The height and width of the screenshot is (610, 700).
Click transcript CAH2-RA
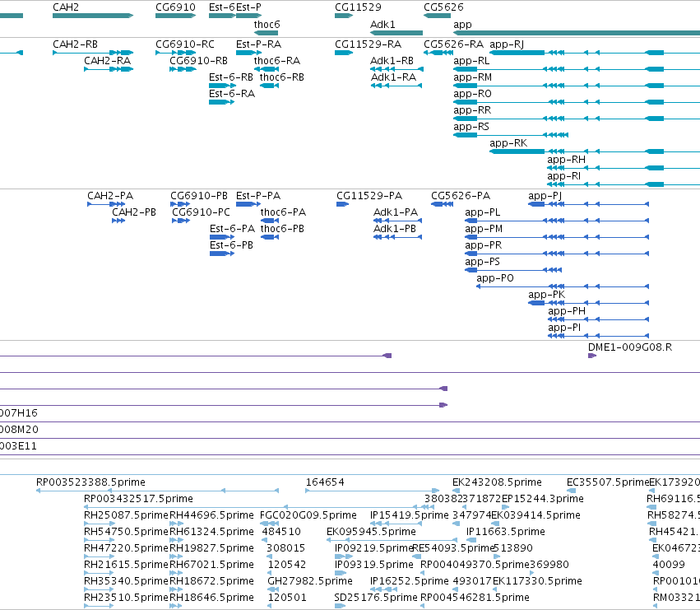(109, 69)
